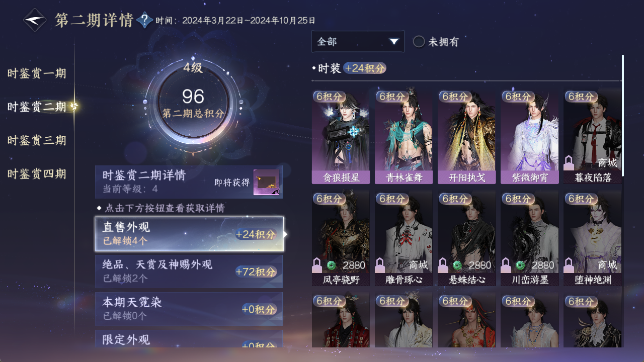
Task: Click the upcoming reward item icon
Action: 266,184
